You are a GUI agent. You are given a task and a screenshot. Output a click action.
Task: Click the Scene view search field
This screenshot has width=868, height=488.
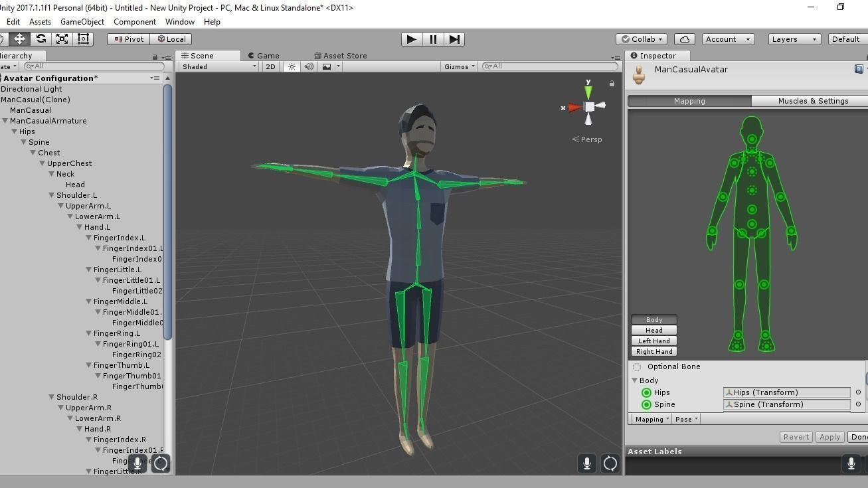pos(550,66)
